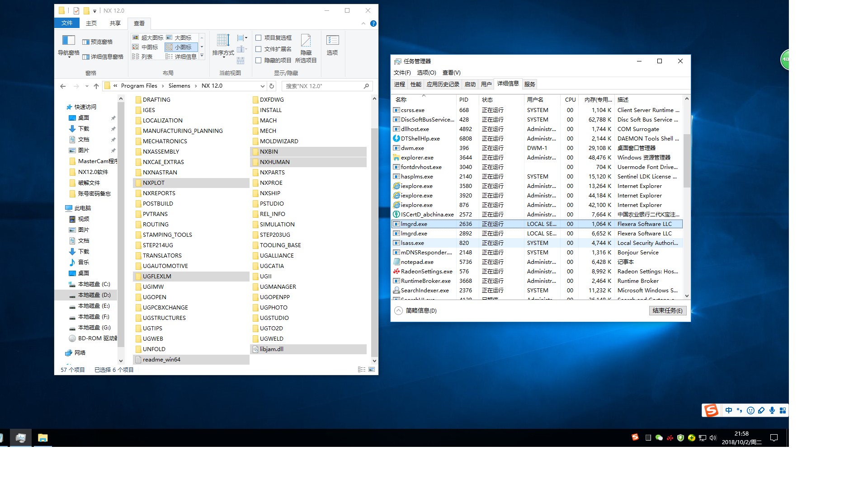Go back in File Explorer
This screenshot has height=488, width=868.
63,86
